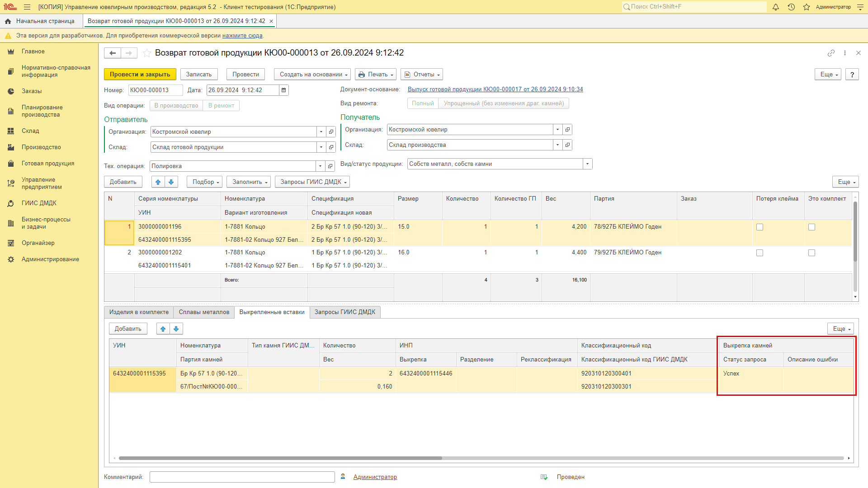Select В ремонт operation type

221,106
